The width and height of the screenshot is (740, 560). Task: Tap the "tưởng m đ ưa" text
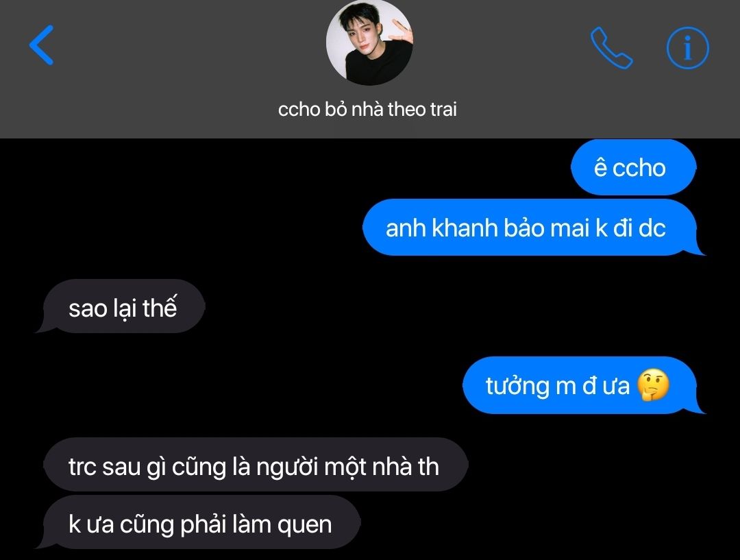coord(558,386)
